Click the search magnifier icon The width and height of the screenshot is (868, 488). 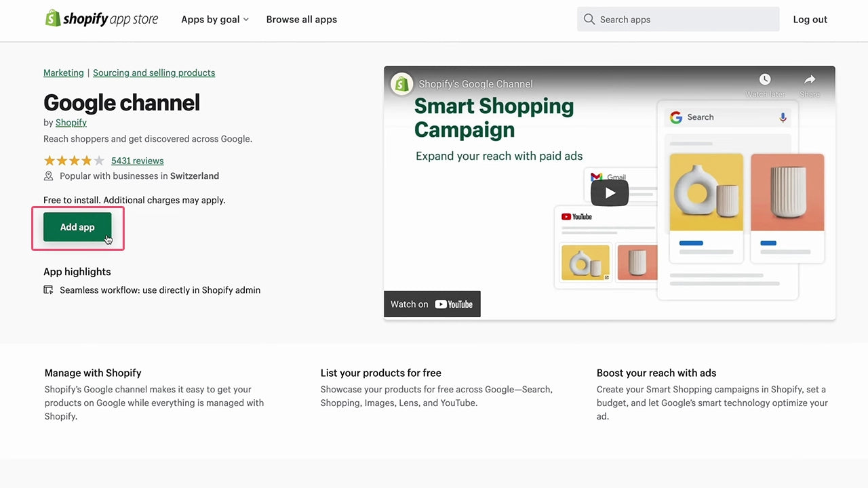(589, 19)
